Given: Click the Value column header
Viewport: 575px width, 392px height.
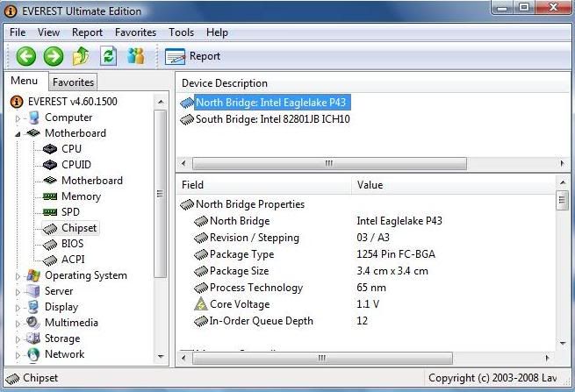Looking at the screenshot, I should click(453, 185).
